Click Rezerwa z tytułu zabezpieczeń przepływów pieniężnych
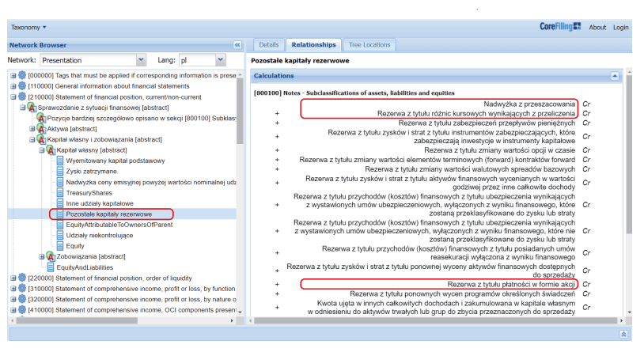Screen dimensions: 644x352 [x=487, y=123]
